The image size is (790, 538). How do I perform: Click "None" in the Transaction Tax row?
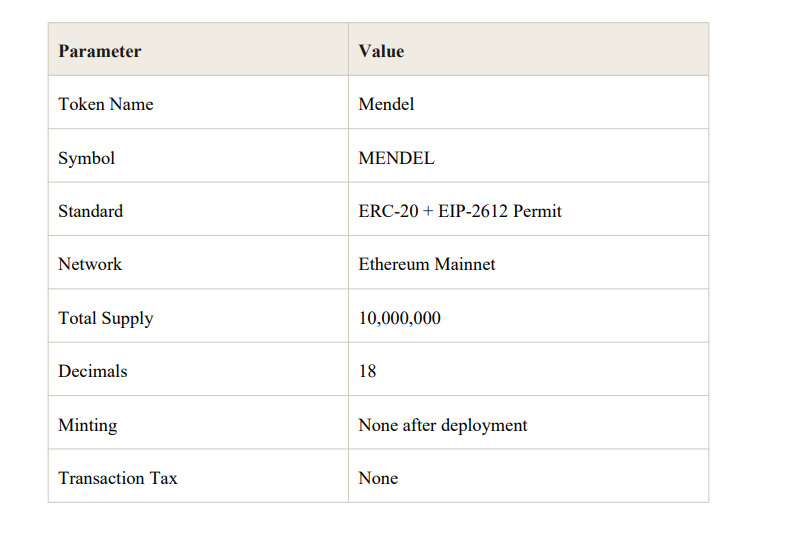click(378, 478)
